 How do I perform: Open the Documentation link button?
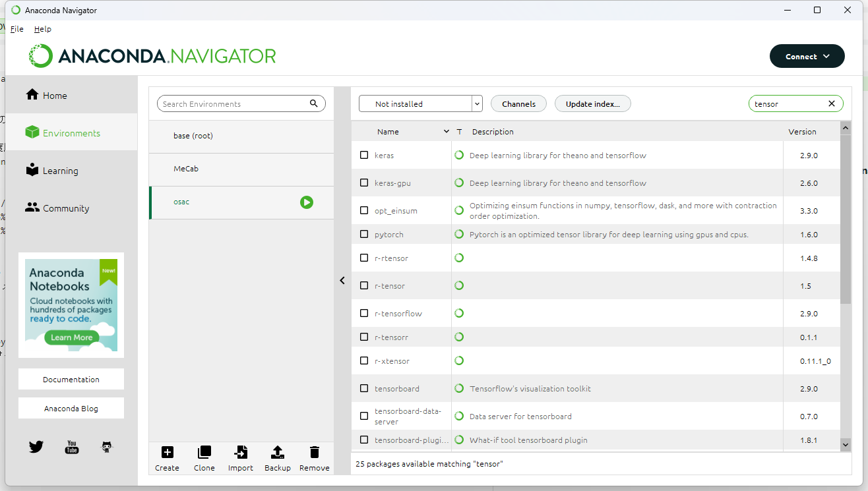pyautogui.click(x=71, y=379)
